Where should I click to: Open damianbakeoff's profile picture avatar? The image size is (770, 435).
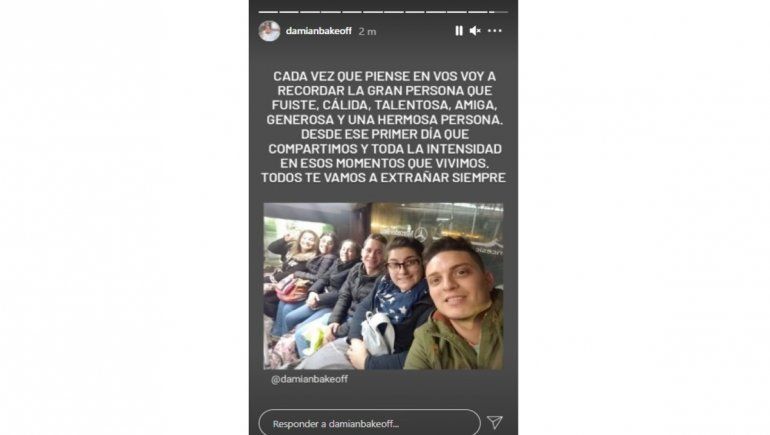(x=269, y=31)
